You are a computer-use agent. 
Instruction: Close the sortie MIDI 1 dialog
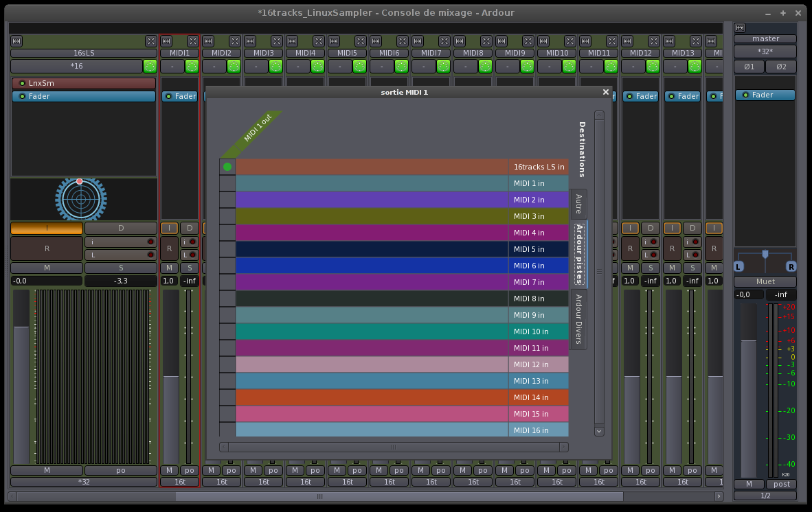pyautogui.click(x=605, y=92)
